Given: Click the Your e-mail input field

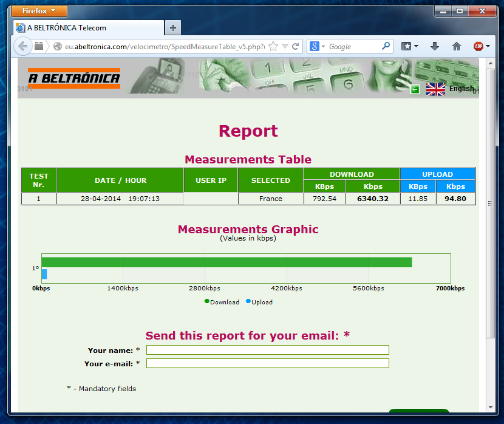Looking at the screenshot, I should click(267, 364).
